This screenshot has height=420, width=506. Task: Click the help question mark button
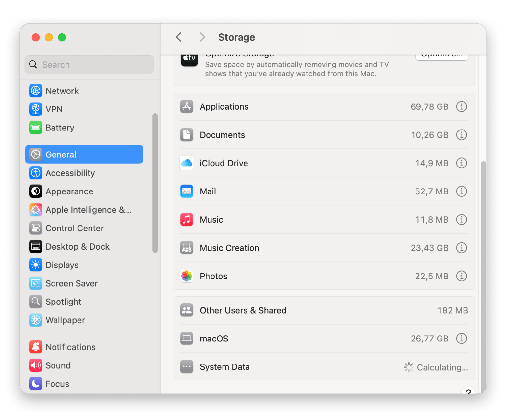tap(468, 391)
